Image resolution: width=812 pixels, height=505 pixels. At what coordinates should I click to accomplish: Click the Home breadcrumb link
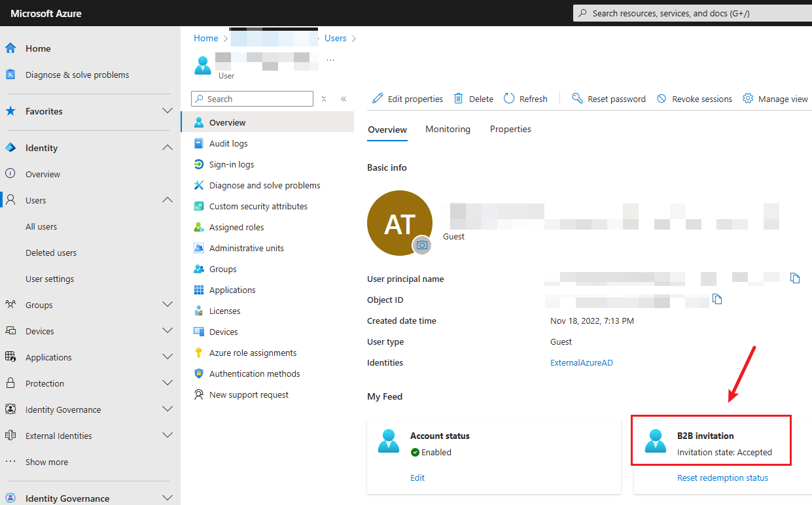pos(205,39)
